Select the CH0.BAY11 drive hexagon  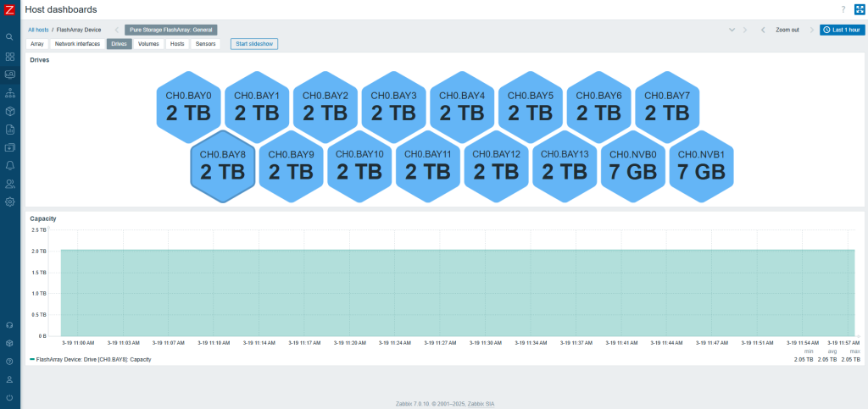coord(428,166)
